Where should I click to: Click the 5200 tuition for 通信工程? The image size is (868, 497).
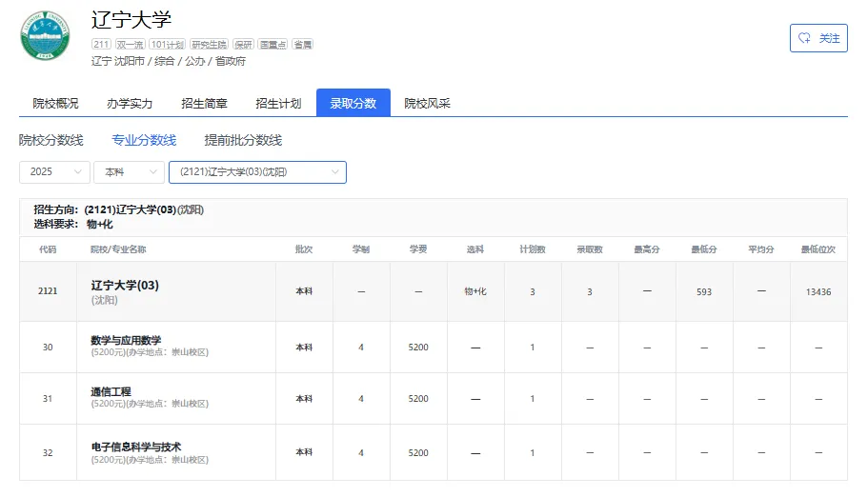[x=418, y=399]
